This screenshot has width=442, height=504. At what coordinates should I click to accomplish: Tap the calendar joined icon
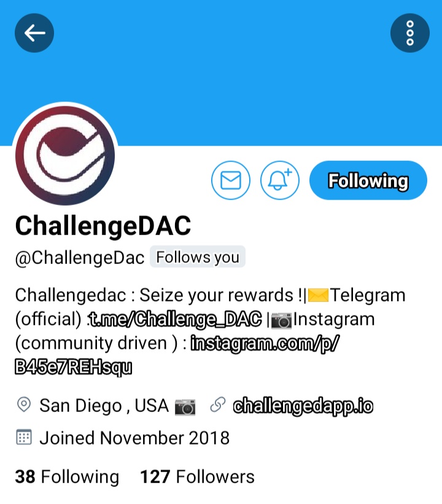click(x=24, y=437)
